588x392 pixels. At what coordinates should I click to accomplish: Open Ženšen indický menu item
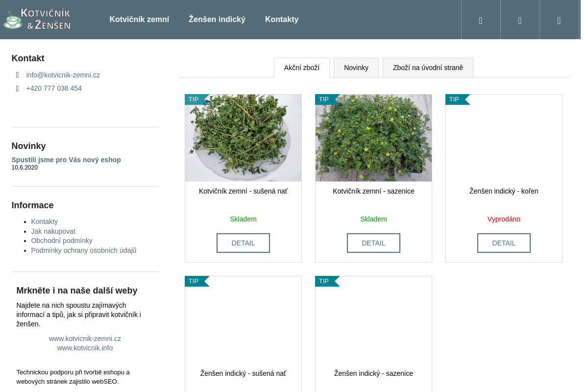click(x=217, y=20)
